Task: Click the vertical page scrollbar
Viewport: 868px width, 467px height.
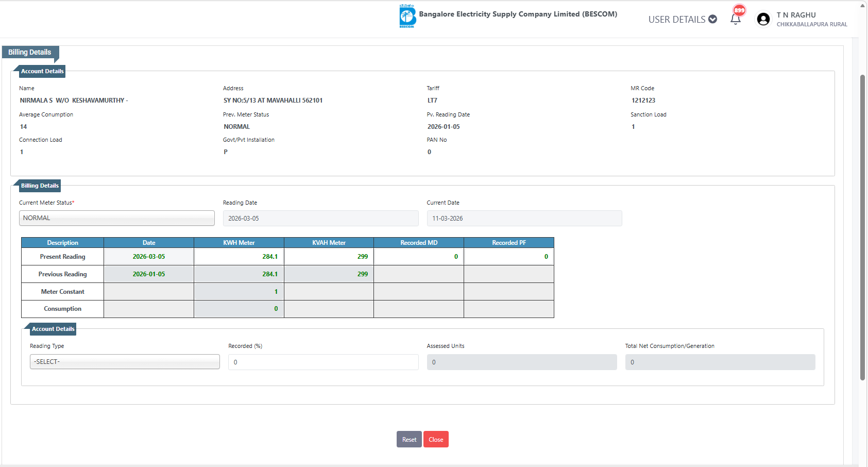Action: [862, 227]
